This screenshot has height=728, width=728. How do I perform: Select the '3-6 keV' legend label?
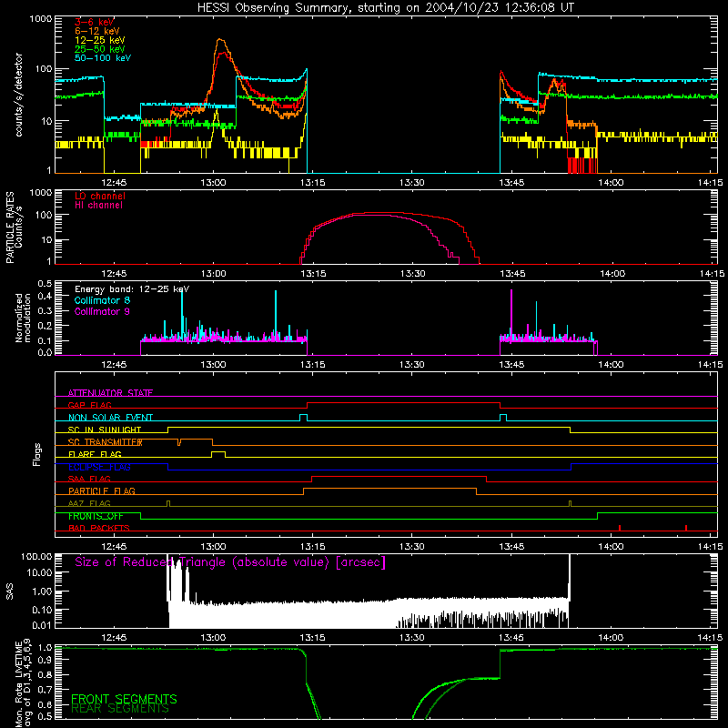pyautogui.click(x=95, y=22)
